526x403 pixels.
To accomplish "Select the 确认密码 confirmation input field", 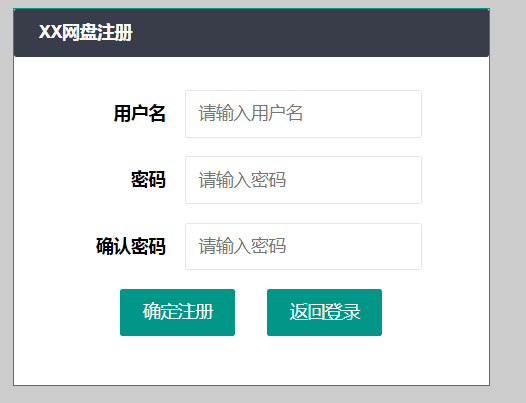I will [x=303, y=246].
